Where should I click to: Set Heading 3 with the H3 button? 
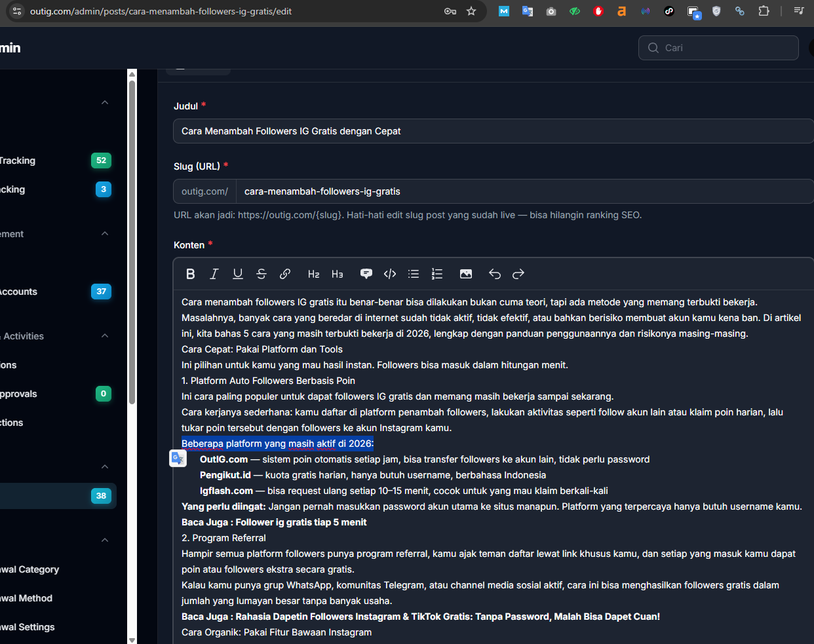coord(338,274)
